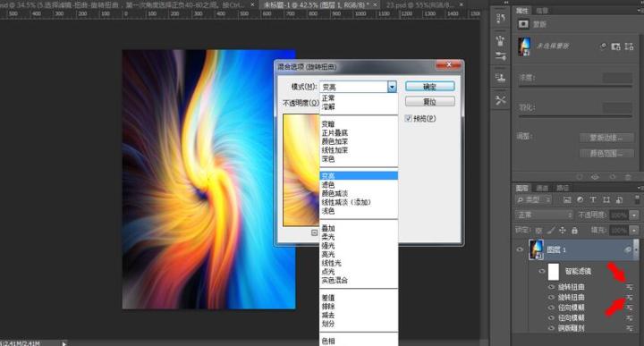Choose 正片叠底 from the blend mode list
Image resolution: width=644 pixels, height=346 pixels.
[335, 132]
